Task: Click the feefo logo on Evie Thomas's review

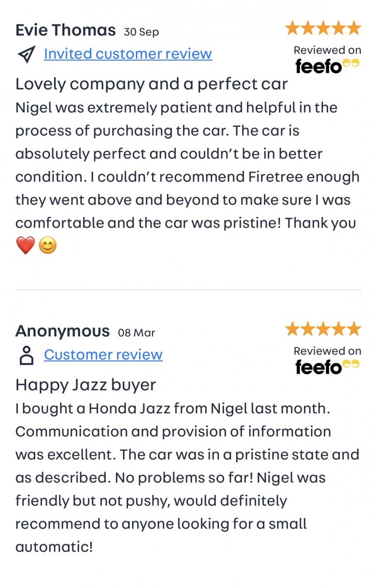Action: pos(327,65)
